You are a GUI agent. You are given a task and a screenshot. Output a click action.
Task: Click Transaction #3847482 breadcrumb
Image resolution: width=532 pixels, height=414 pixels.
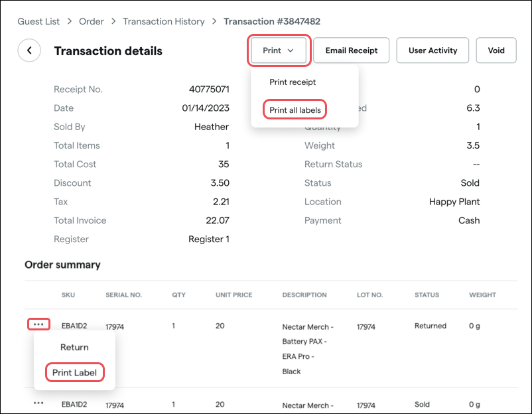[272, 21]
